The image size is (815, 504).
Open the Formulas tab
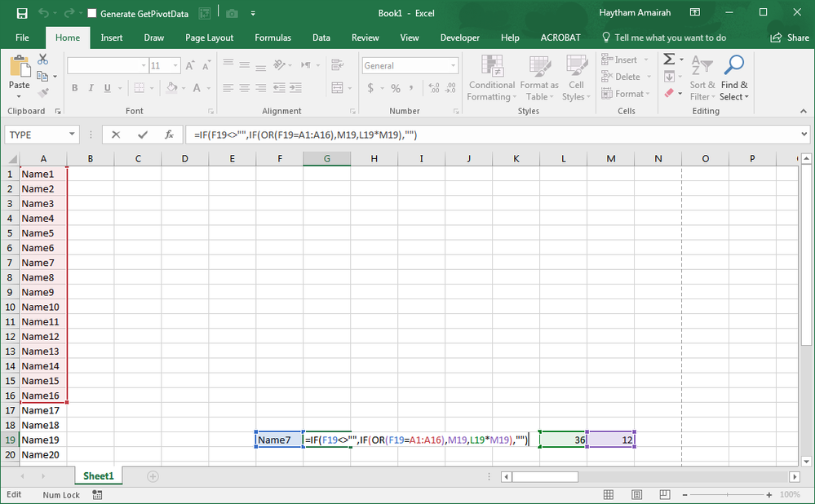(x=272, y=38)
